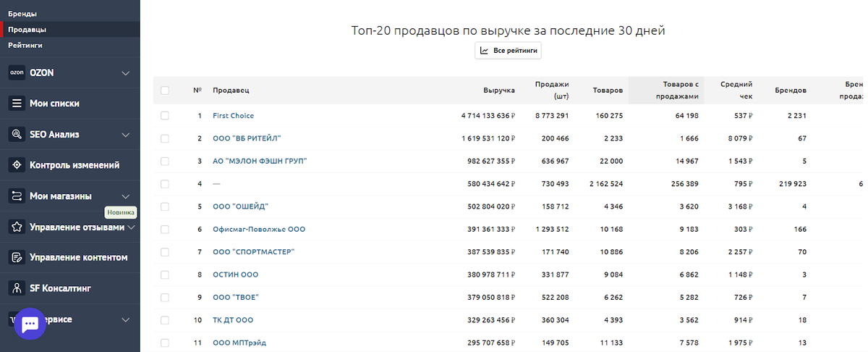The width and height of the screenshot is (868, 352).
Task: Click the Все рейтинги button
Action: [x=508, y=51]
